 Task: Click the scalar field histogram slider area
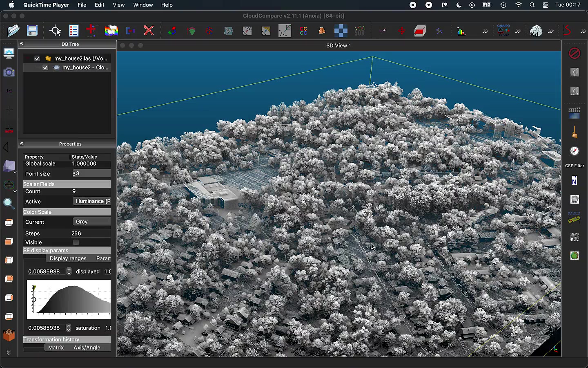[x=69, y=299]
